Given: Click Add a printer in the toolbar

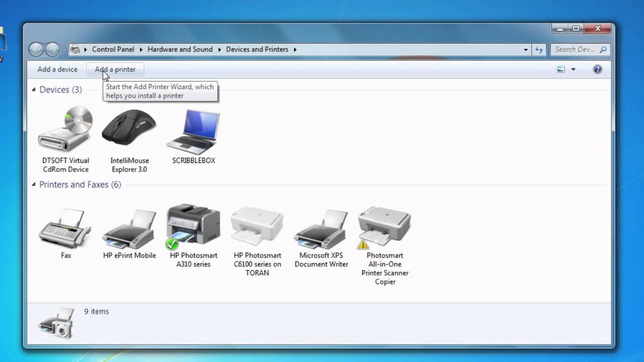Looking at the screenshot, I should [115, 69].
